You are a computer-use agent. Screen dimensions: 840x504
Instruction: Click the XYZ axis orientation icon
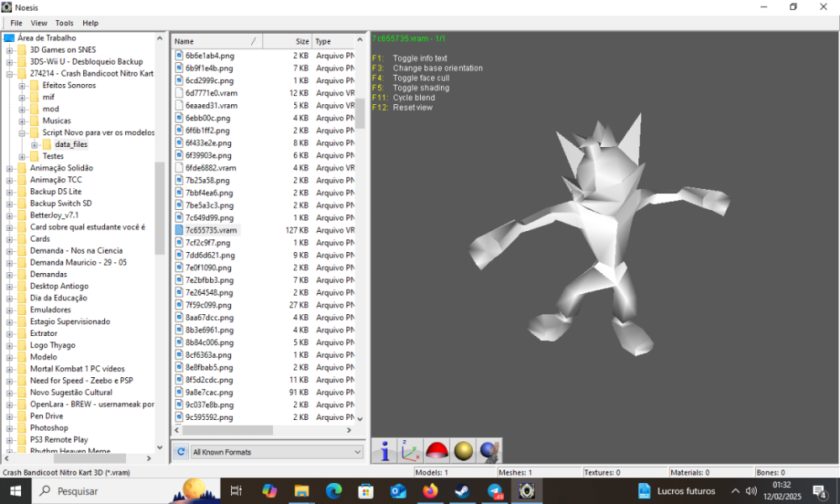point(411,451)
